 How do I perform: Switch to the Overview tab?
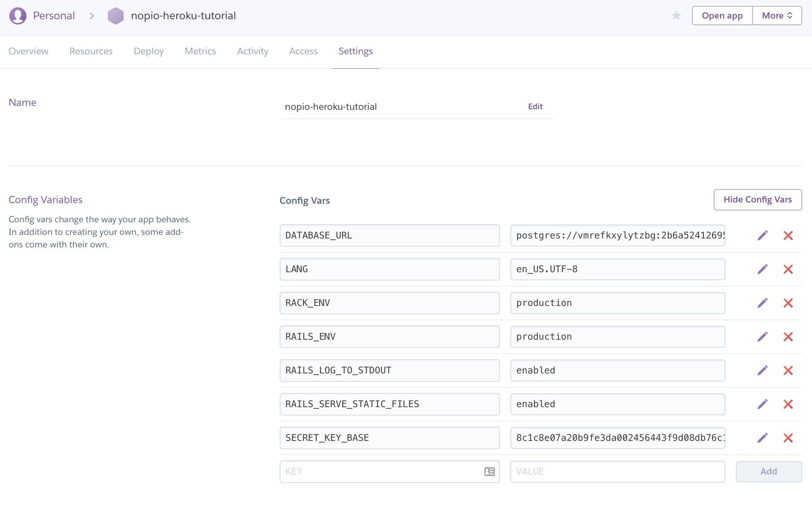click(28, 51)
